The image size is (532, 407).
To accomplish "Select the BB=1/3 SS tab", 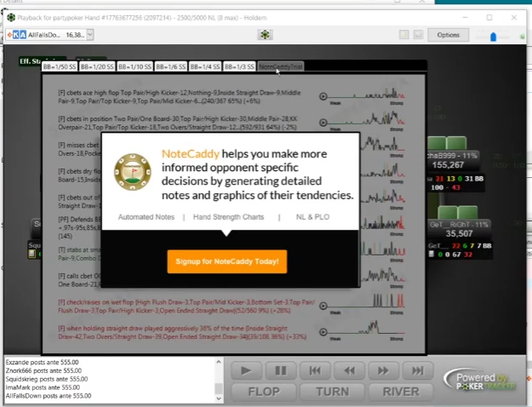I will point(239,67).
